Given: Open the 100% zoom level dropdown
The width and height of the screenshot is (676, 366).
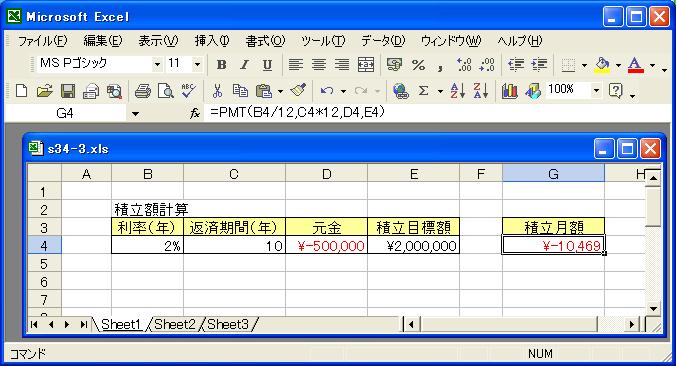Looking at the screenshot, I should (x=596, y=91).
